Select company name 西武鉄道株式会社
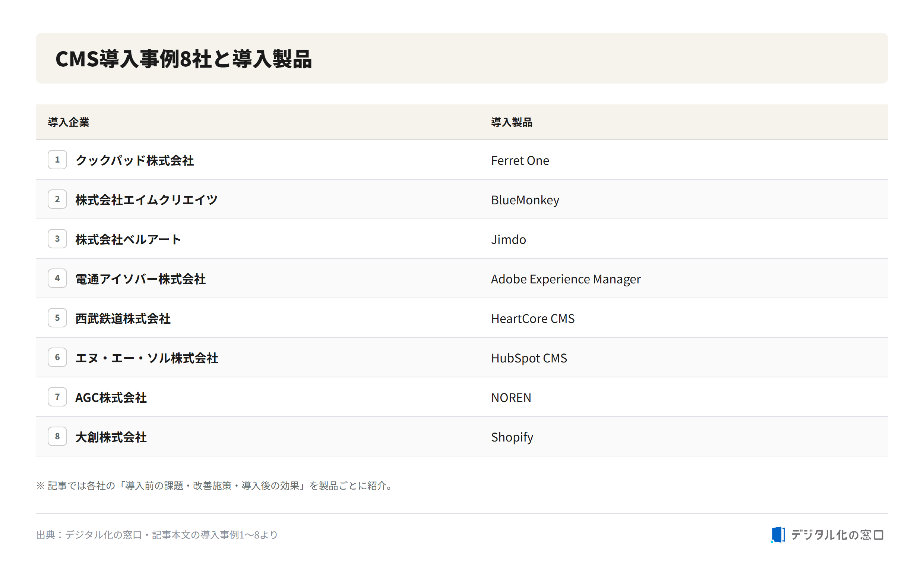The width and height of the screenshot is (924, 578). point(123,319)
